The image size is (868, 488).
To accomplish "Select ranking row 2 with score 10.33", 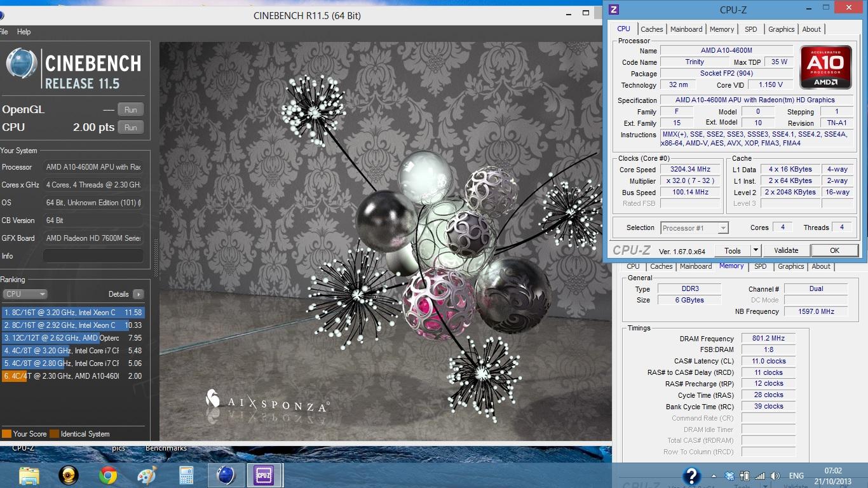I will [73, 325].
